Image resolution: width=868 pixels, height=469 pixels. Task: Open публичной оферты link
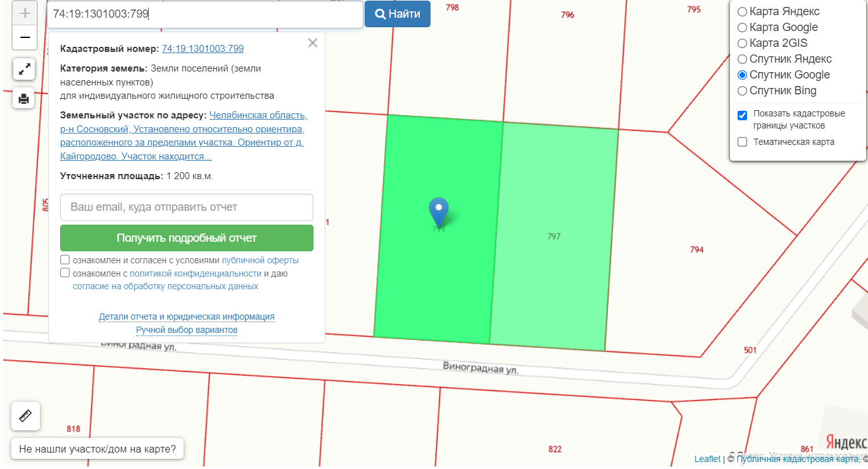[260, 260]
